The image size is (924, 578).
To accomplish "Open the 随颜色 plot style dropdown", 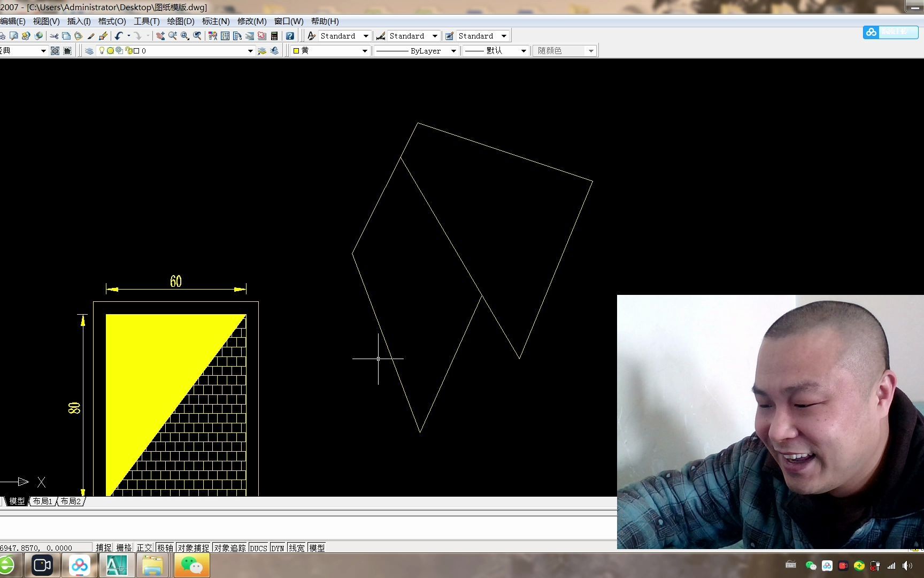I will point(565,51).
